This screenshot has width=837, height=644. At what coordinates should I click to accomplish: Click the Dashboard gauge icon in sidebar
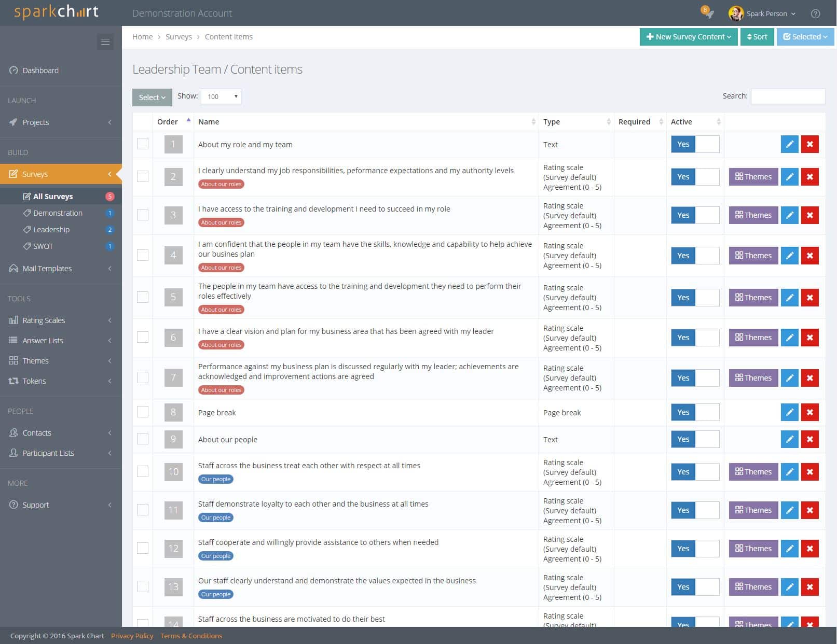pyautogui.click(x=13, y=70)
